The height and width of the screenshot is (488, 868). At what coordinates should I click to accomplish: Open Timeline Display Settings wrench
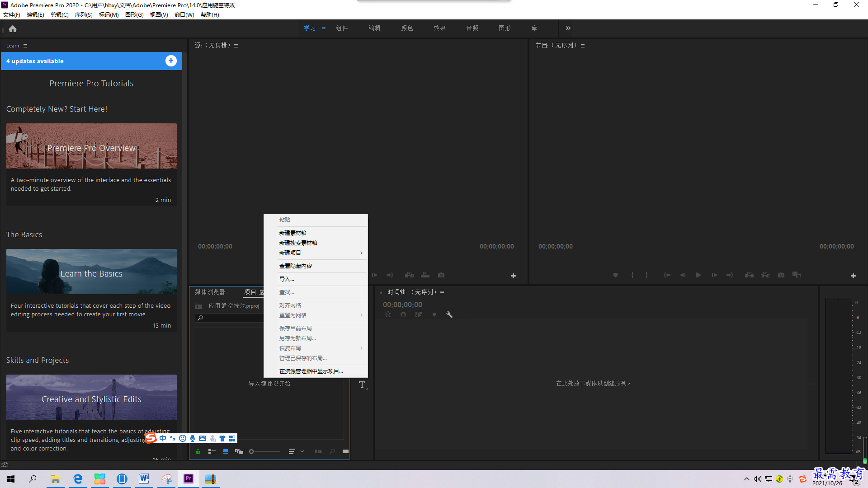[449, 314]
